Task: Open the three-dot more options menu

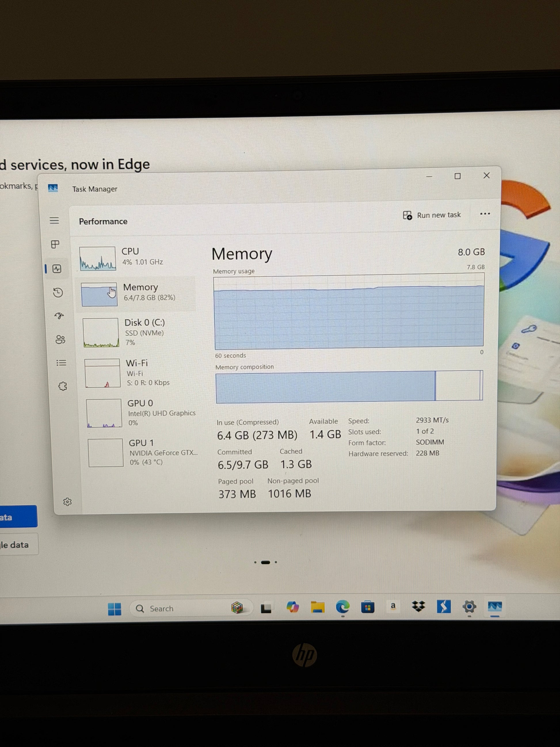Action: tap(485, 214)
